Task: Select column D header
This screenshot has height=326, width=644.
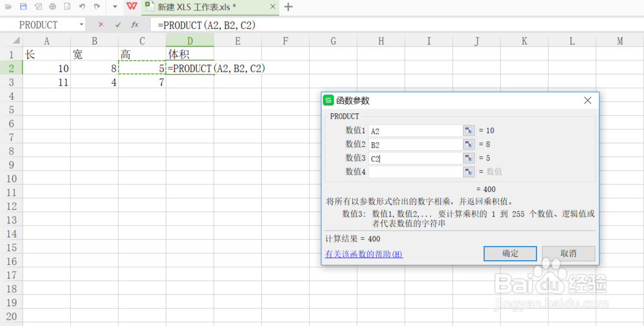Action: tap(190, 41)
